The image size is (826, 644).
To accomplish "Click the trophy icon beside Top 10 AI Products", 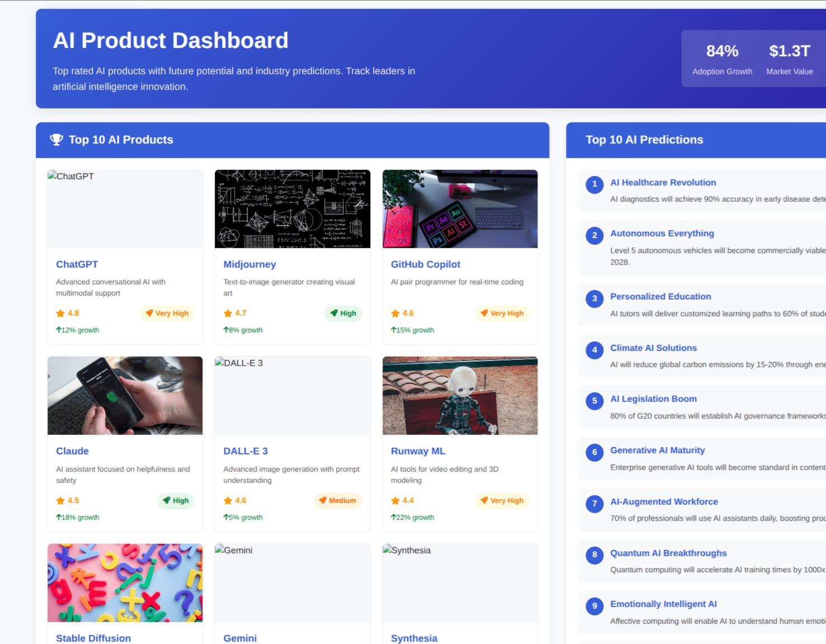I will [x=56, y=140].
